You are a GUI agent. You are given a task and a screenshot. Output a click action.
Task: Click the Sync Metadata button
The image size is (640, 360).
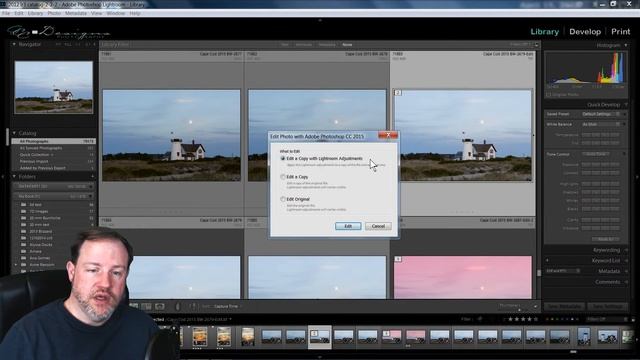tap(564, 306)
